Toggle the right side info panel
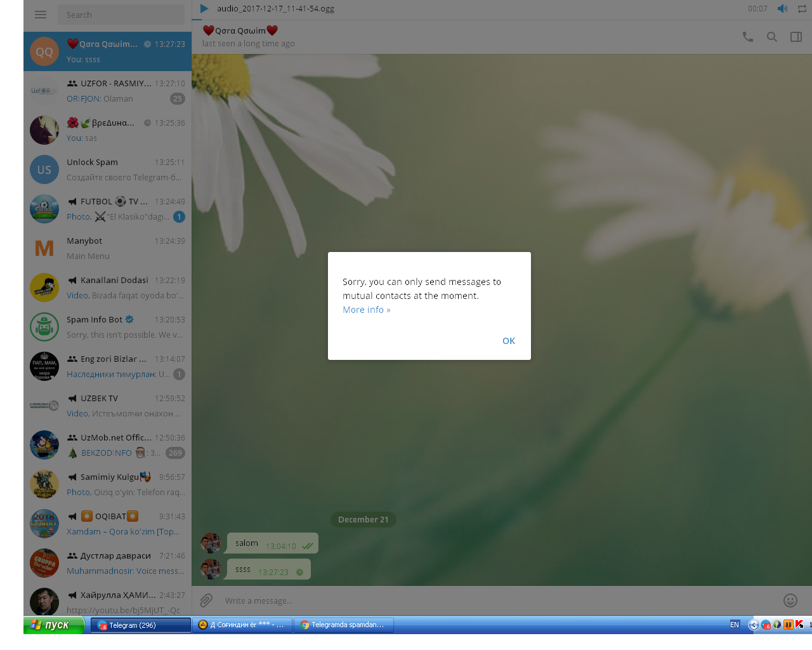The height and width of the screenshot is (650, 812). 796,37
